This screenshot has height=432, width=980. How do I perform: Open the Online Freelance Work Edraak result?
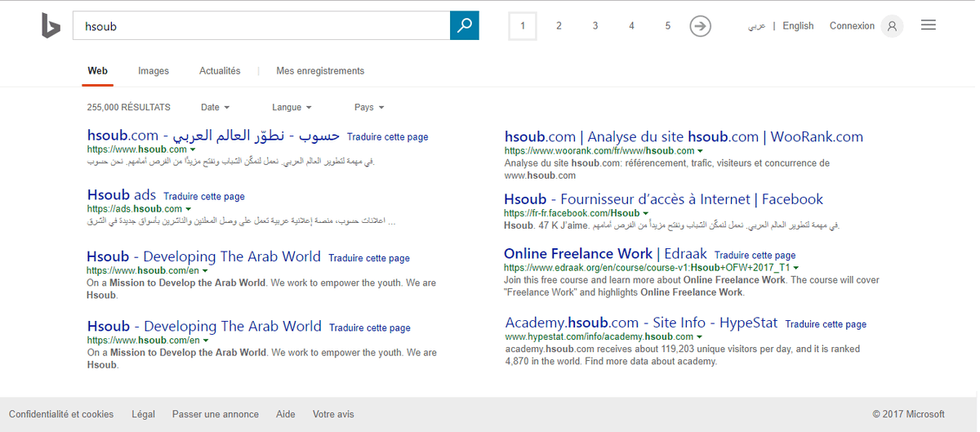pos(605,254)
